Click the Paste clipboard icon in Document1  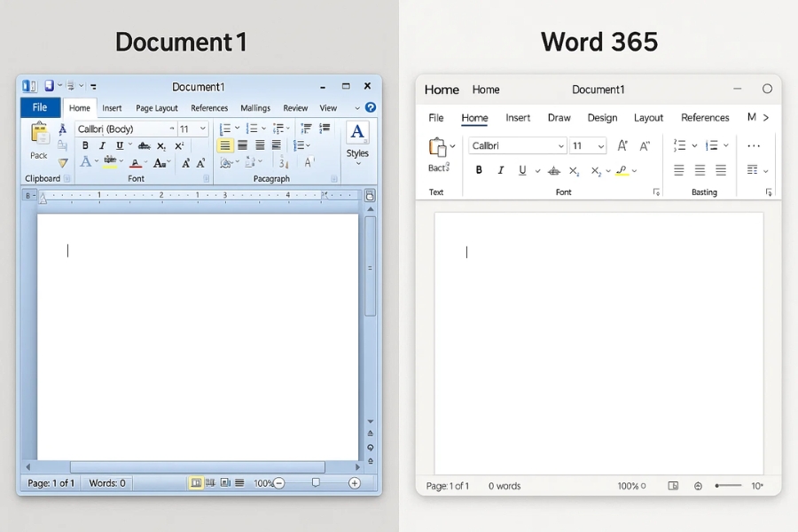(x=39, y=133)
